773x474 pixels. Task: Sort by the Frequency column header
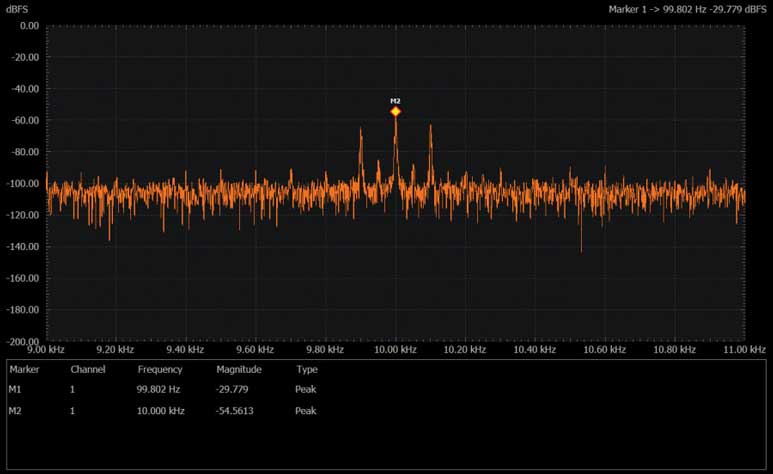(x=160, y=369)
